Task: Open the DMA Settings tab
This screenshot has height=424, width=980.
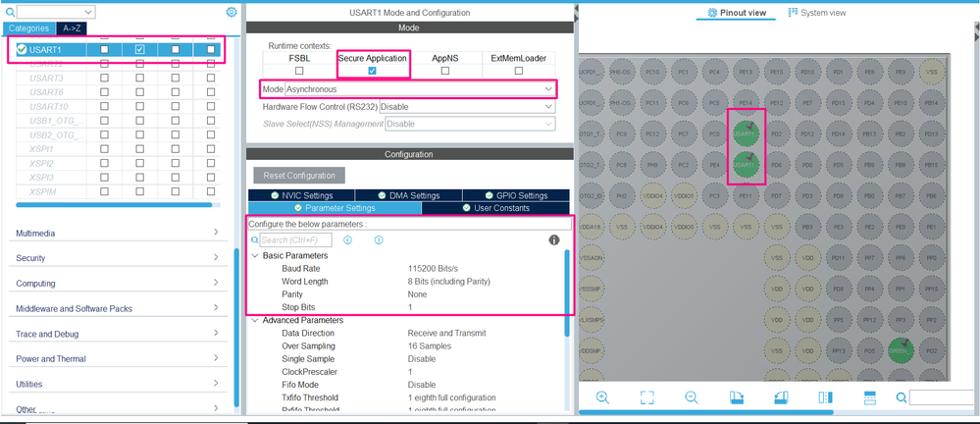Action: 409,195
